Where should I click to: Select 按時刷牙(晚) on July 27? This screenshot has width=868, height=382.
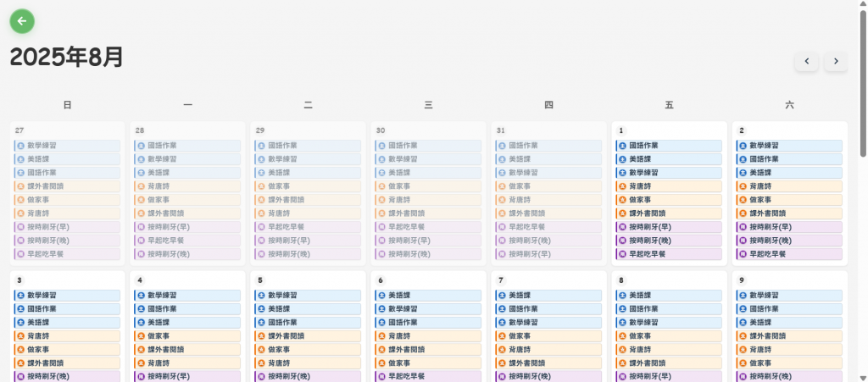point(67,241)
